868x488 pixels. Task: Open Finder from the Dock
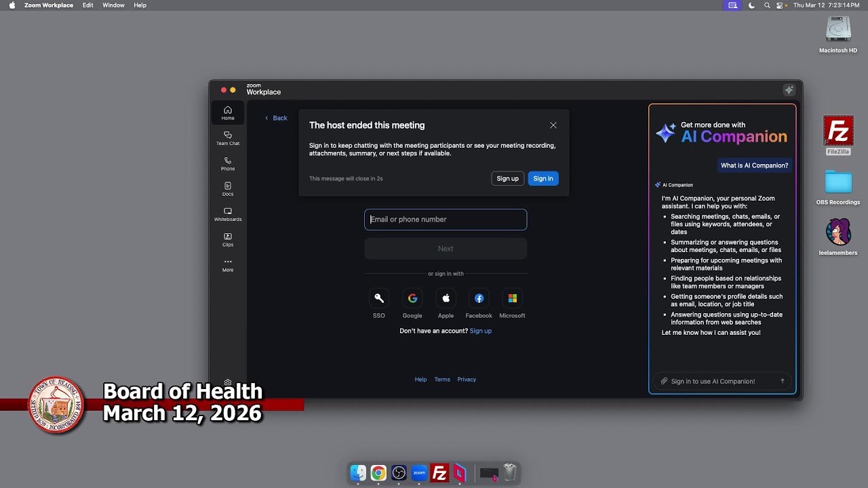click(358, 473)
